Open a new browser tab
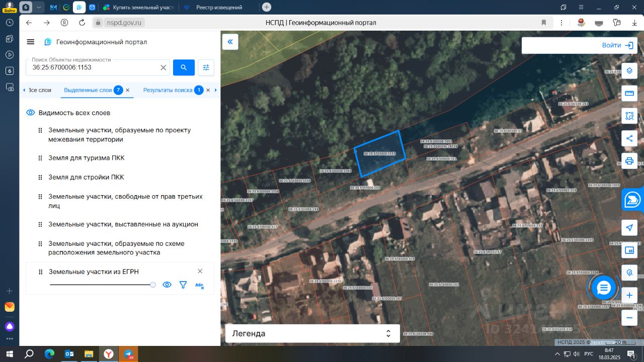The height and width of the screenshot is (362, 644). (x=267, y=7)
